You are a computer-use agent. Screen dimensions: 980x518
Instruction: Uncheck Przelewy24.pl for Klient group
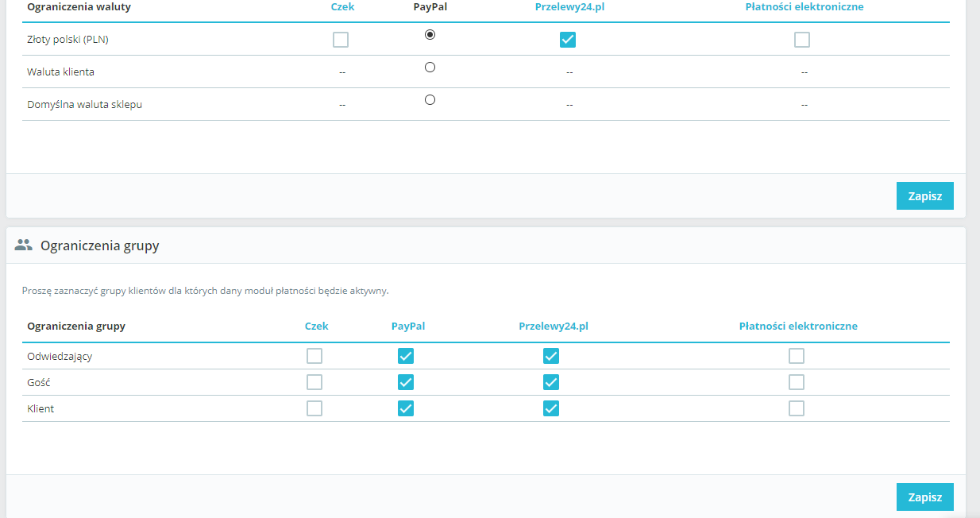coord(551,408)
